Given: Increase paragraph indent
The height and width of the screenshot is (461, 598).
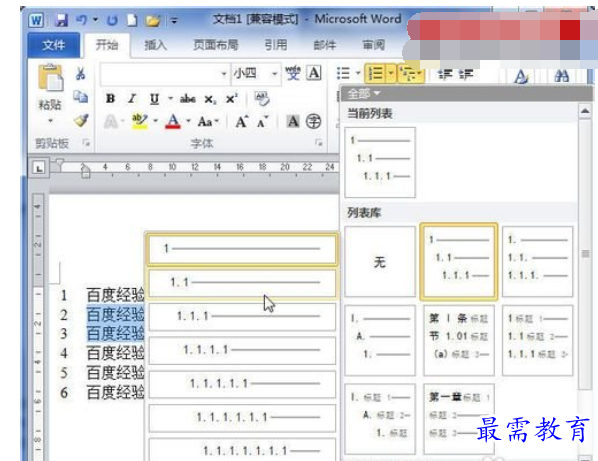Looking at the screenshot, I should click(x=466, y=74).
